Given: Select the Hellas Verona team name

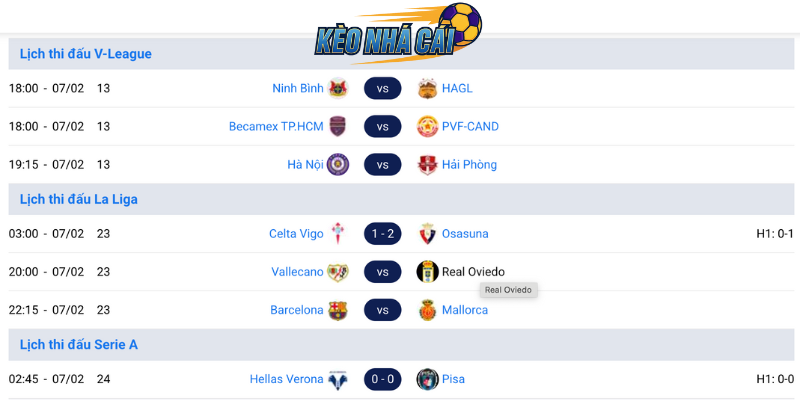Looking at the screenshot, I should coord(286,380).
